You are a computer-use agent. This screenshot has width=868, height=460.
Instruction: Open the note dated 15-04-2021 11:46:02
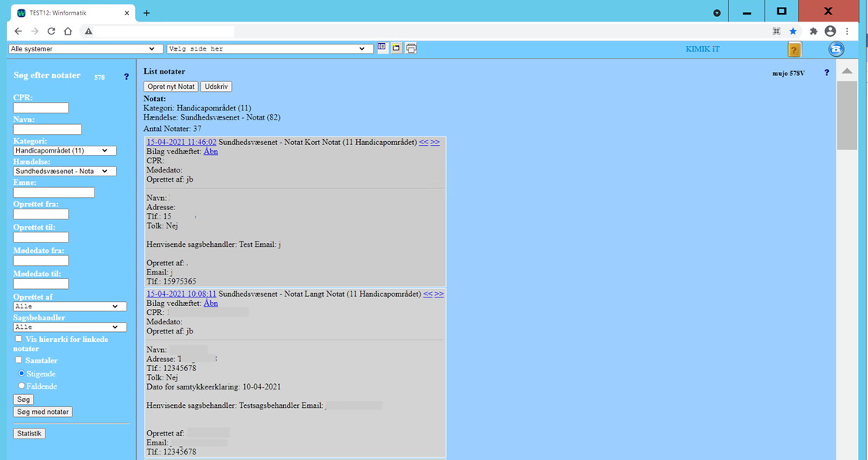(x=182, y=142)
